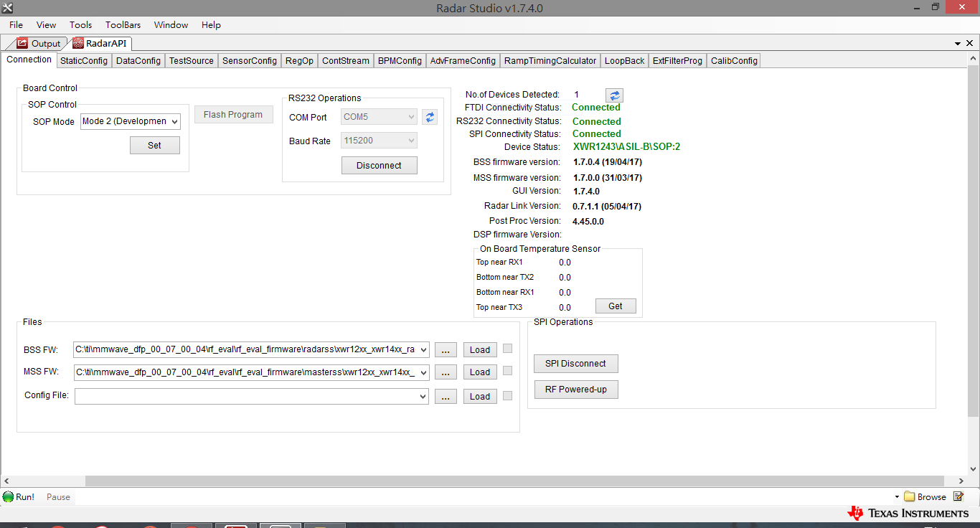The width and height of the screenshot is (980, 528).
Task: Open the ToolBars menu
Action: tap(123, 24)
